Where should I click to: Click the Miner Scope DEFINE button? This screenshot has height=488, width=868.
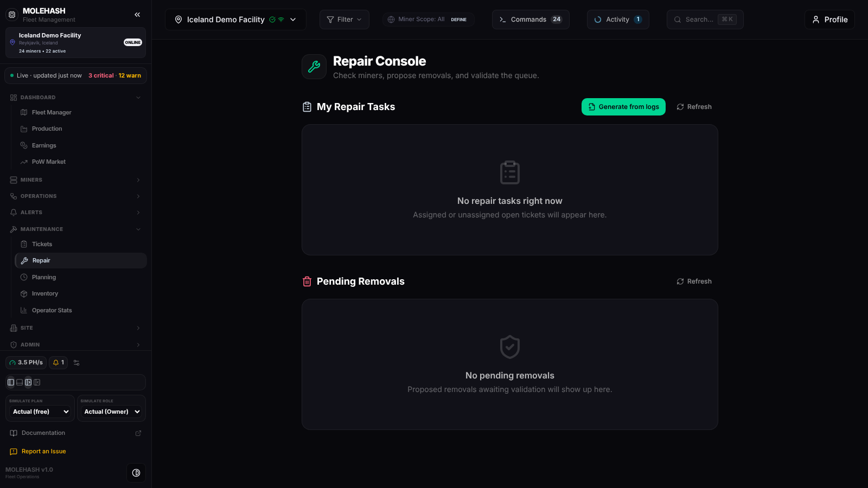[459, 20]
